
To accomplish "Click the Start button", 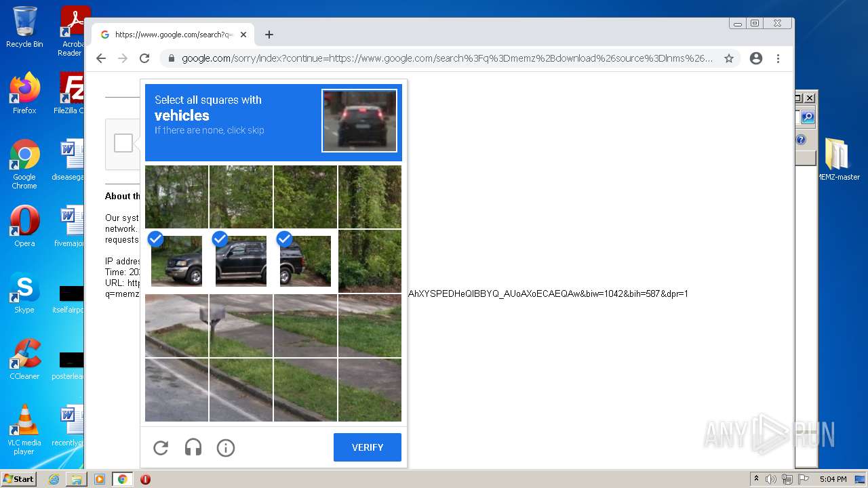I will (18, 479).
